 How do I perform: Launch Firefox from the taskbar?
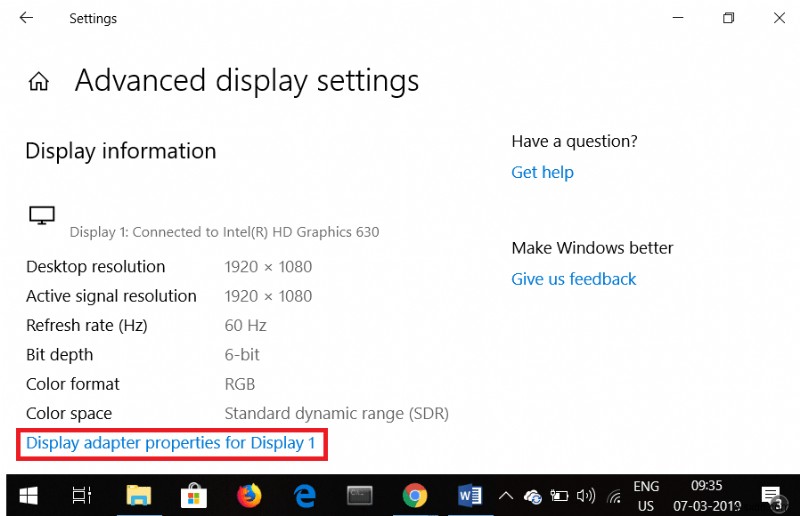point(249,496)
